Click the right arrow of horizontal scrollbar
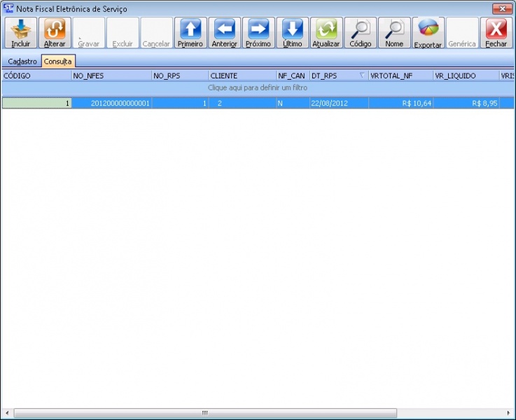Viewport: 516px width, 420px height. tap(509, 413)
